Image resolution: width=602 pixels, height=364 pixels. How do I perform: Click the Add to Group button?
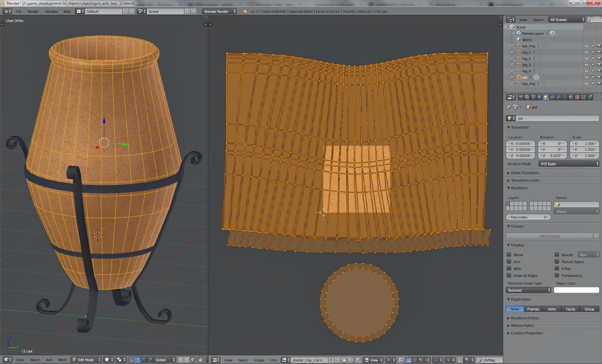pos(549,236)
